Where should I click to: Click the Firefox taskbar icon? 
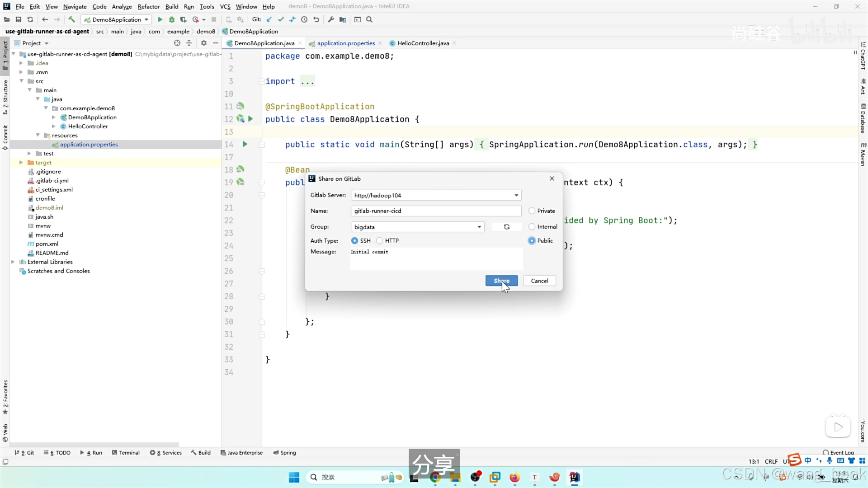tap(514, 477)
